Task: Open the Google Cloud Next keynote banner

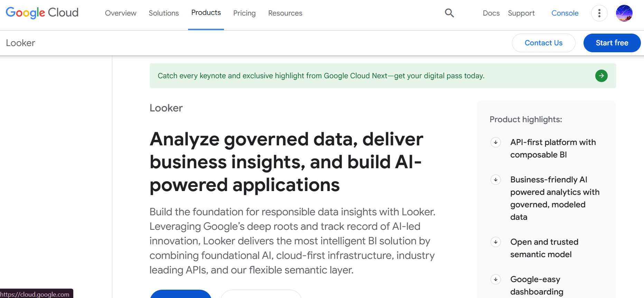Action: 383,76
